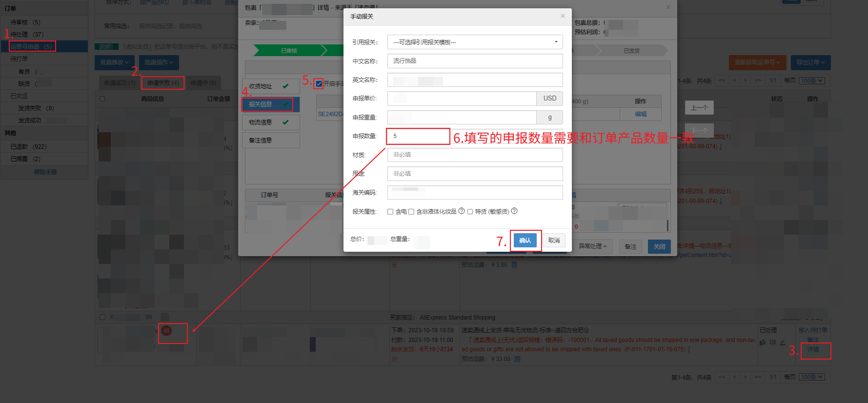Tick the 含电 checkbox
Image resolution: width=868 pixels, height=403 pixels.
[x=390, y=212]
